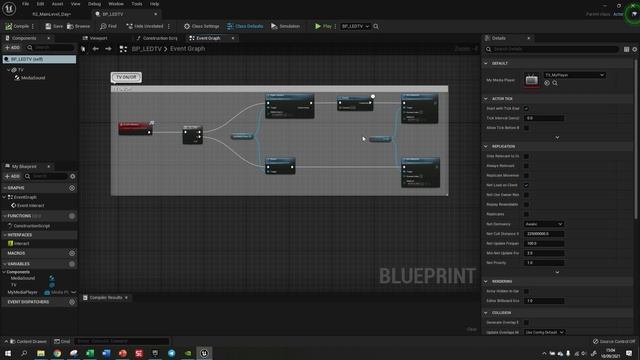Switch to Construction Script tab

pyautogui.click(x=157, y=38)
